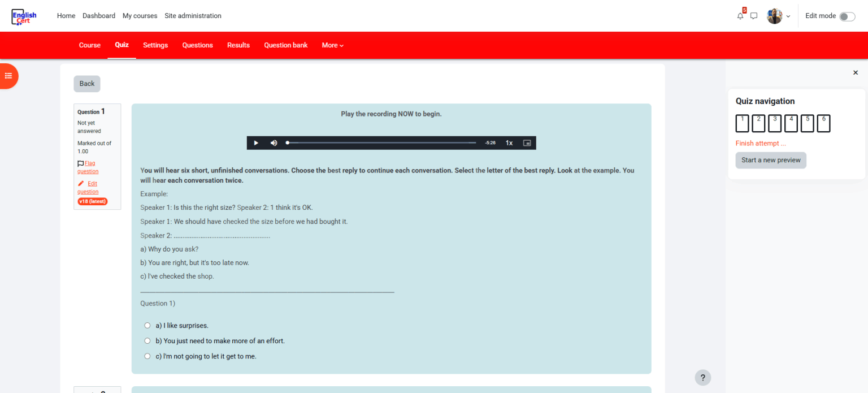Expand the More menu
Screen dimensions: 868x393
(x=332, y=45)
